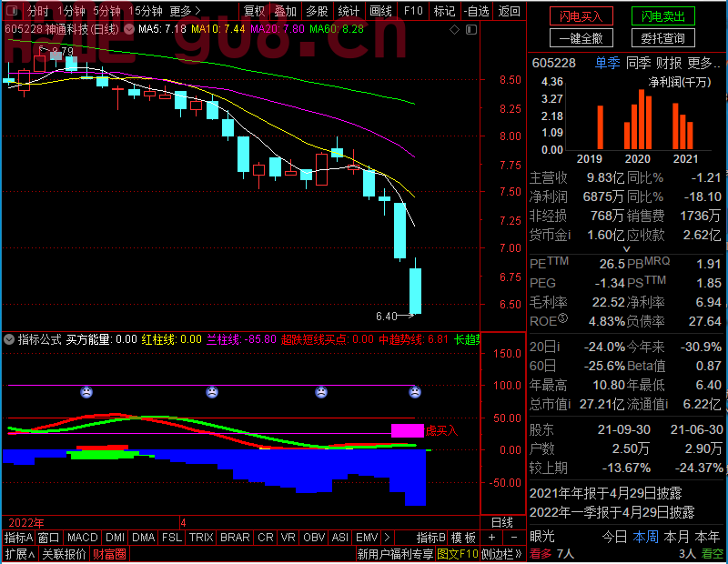Open 关联报价 related quotes
728x564 pixels.
click(64, 554)
